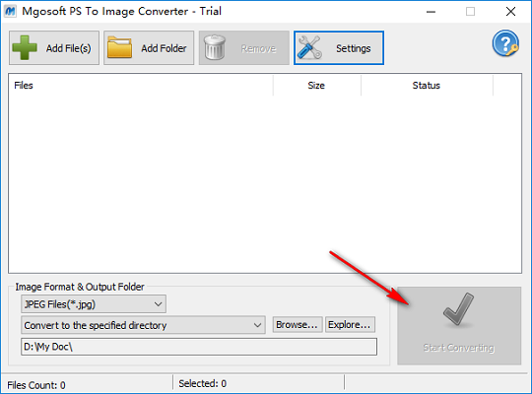Close the converter window

[510, 12]
